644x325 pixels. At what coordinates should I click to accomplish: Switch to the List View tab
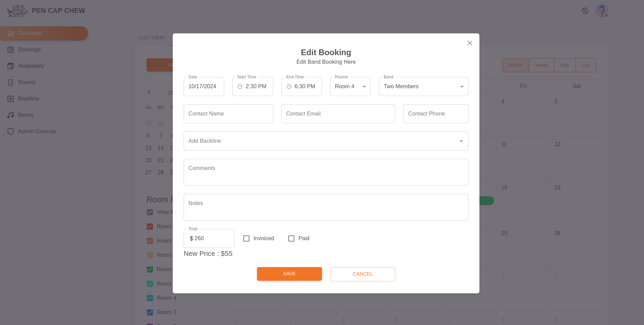pyautogui.click(x=152, y=37)
